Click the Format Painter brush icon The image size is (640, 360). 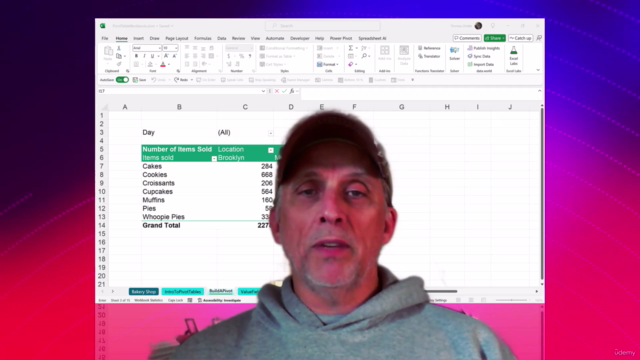click(119, 64)
